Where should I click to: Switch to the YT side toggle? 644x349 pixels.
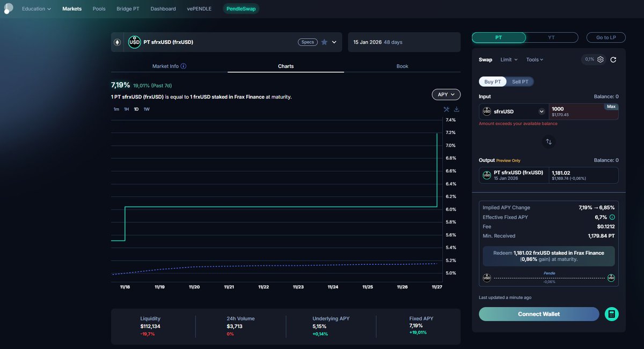tap(551, 37)
